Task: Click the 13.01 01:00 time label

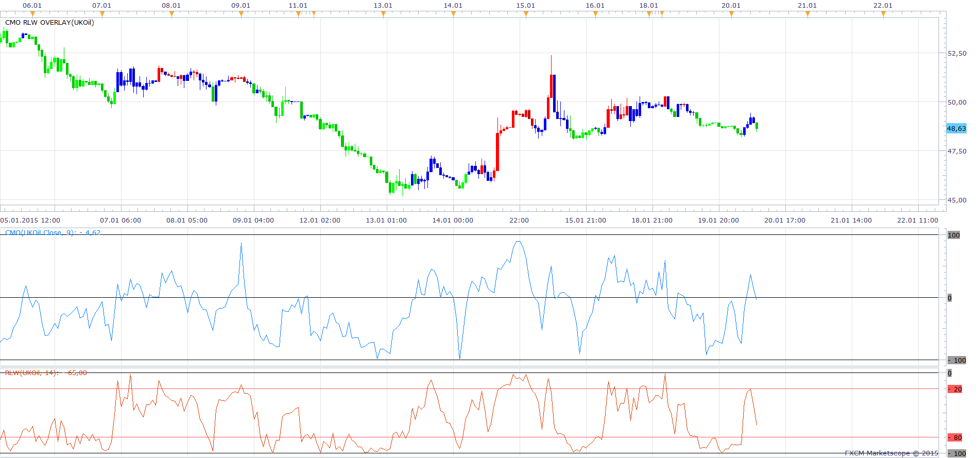Action: (x=386, y=220)
